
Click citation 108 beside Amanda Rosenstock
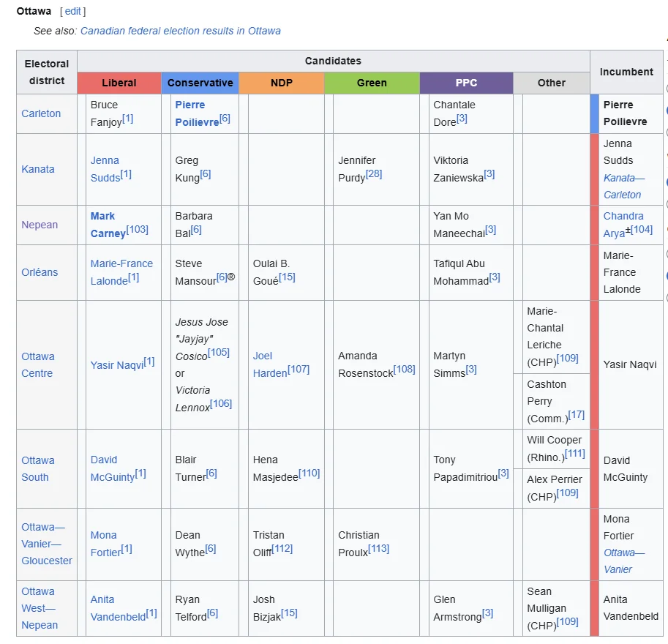pos(404,370)
